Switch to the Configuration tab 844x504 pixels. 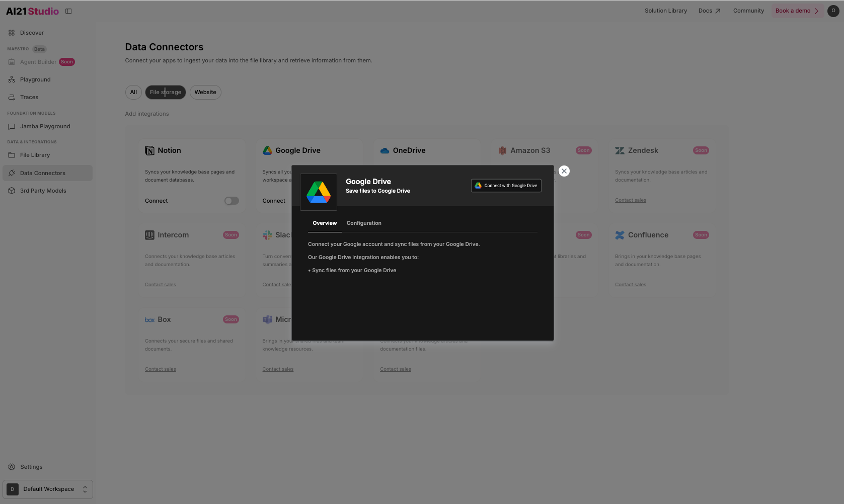pyautogui.click(x=363, y=223)
